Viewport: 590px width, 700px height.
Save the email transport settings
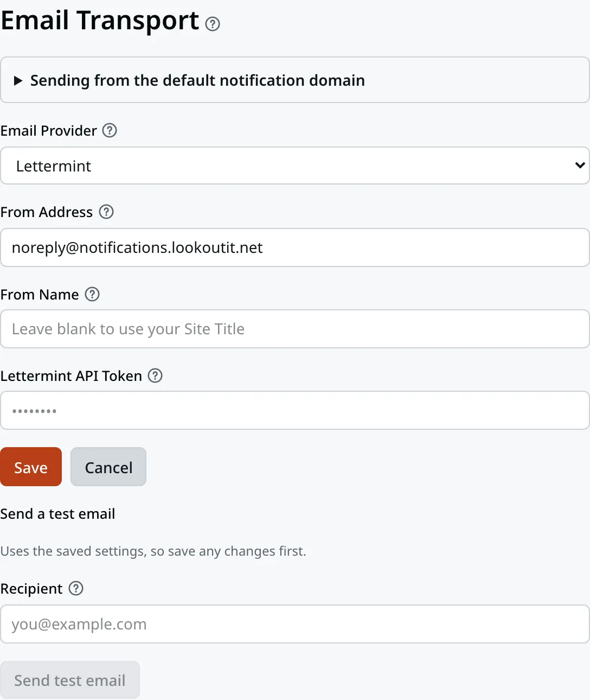tap(31, 467)
